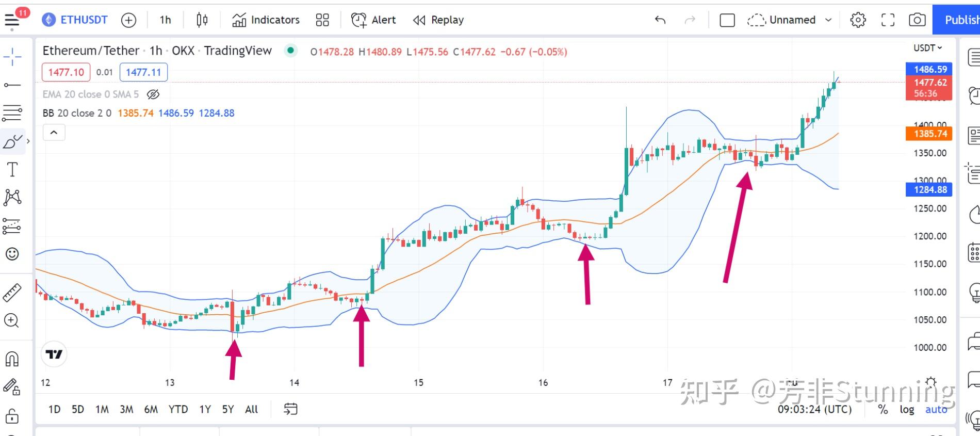Image resolution: width=980 pixels, height=436 pixels.
Task: Click the TradingView logo on chart
Action: point(54,354)
